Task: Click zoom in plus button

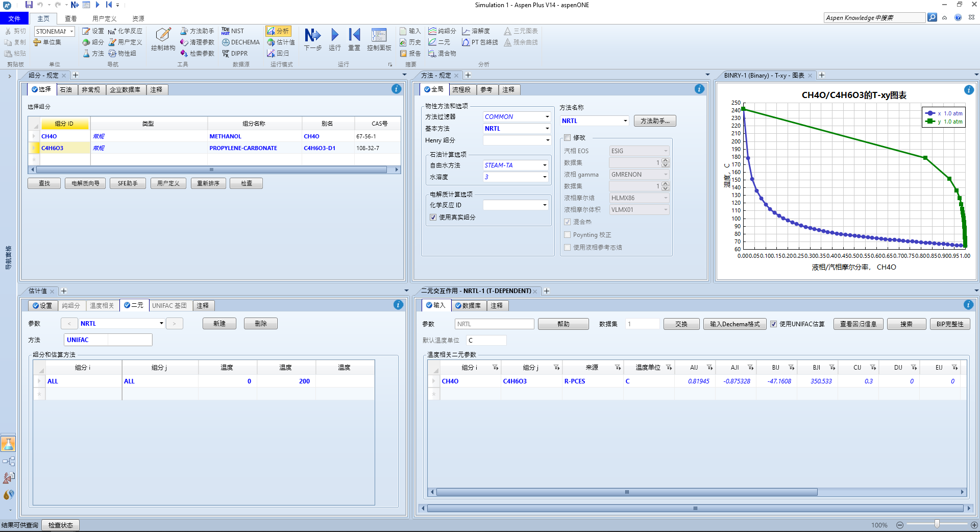Action: point(973,525)
